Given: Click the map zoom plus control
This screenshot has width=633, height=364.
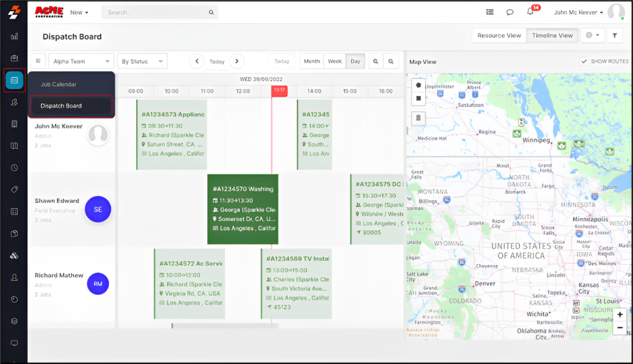Looking at the screenshot, I should [619, 315].
